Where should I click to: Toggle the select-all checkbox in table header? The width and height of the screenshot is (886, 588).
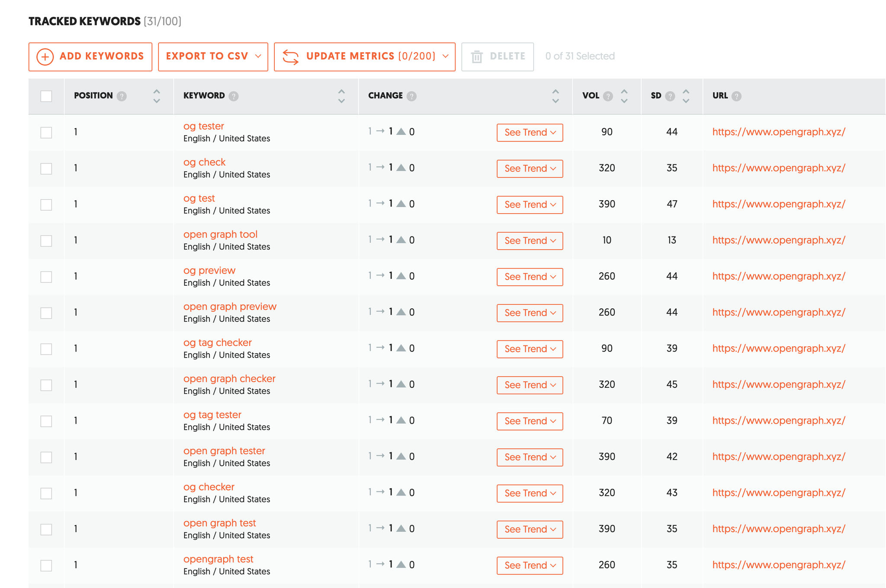pyautogui.click(x=46, y=96)
